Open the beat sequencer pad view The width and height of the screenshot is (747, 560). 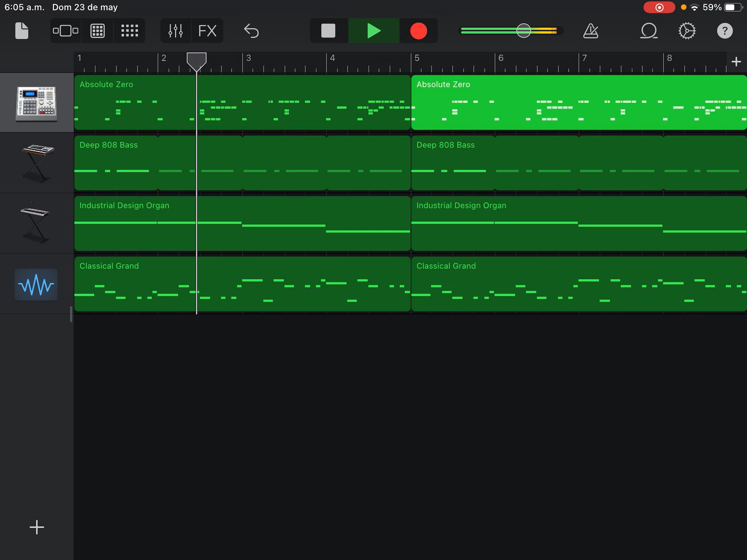point(98,31)
